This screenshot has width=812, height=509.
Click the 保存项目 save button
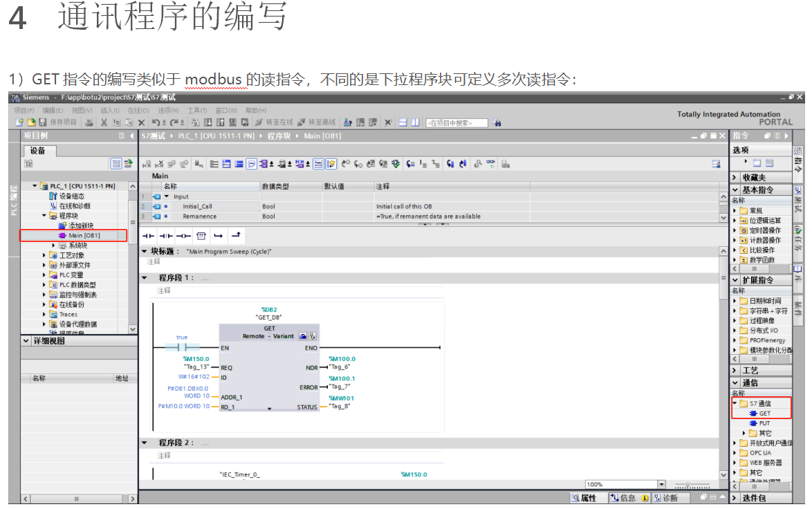click(x=58, y=122)
